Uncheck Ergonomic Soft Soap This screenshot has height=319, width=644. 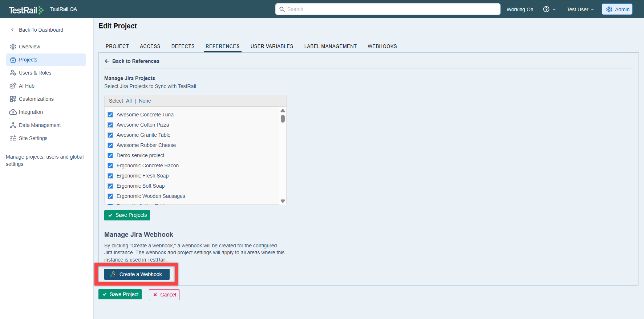(110, 186)
